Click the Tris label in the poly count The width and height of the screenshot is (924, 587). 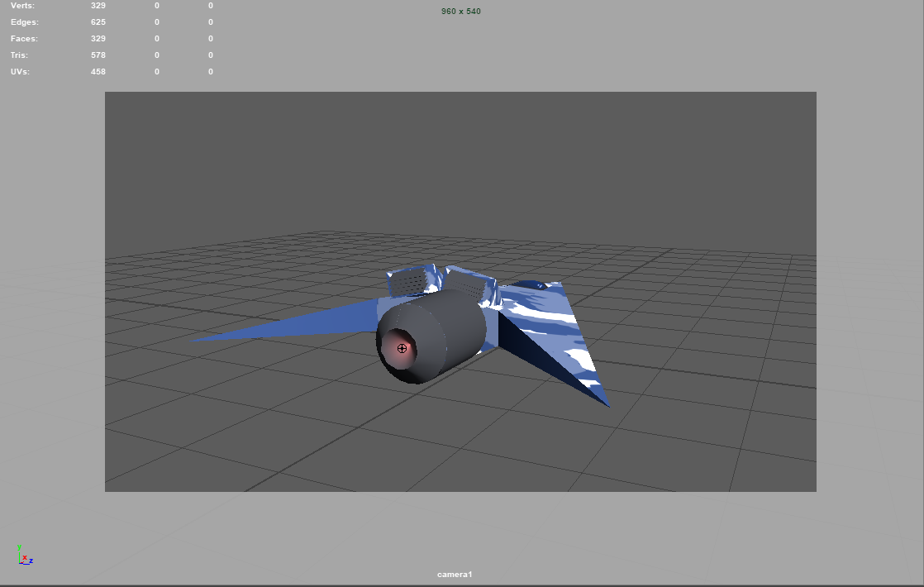[x=20, y=55]
